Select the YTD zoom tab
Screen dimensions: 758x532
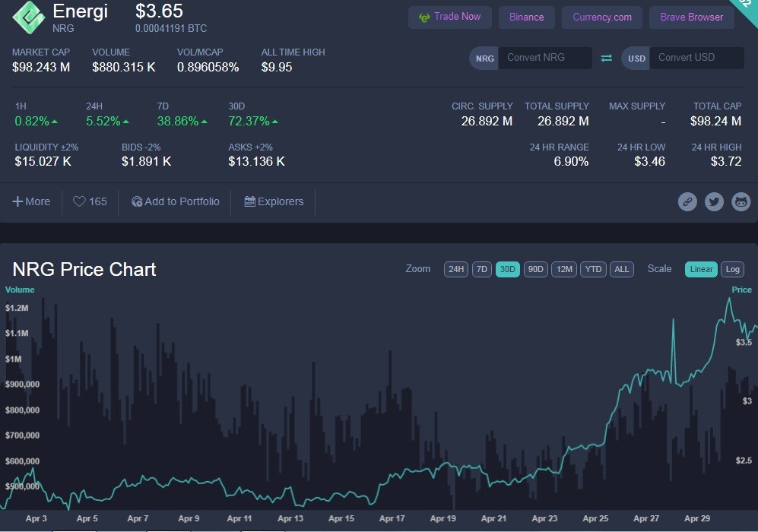pyautogui.click(x=593, y=269)
